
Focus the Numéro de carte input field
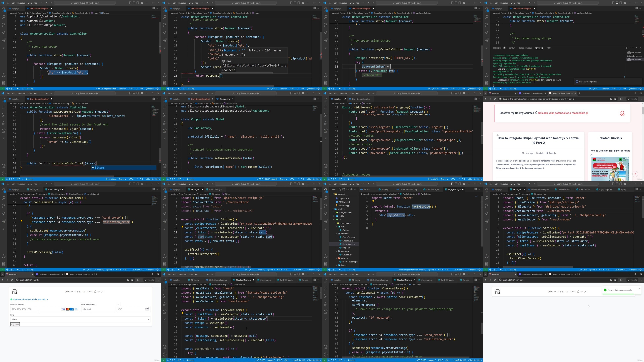coord(45,309)
